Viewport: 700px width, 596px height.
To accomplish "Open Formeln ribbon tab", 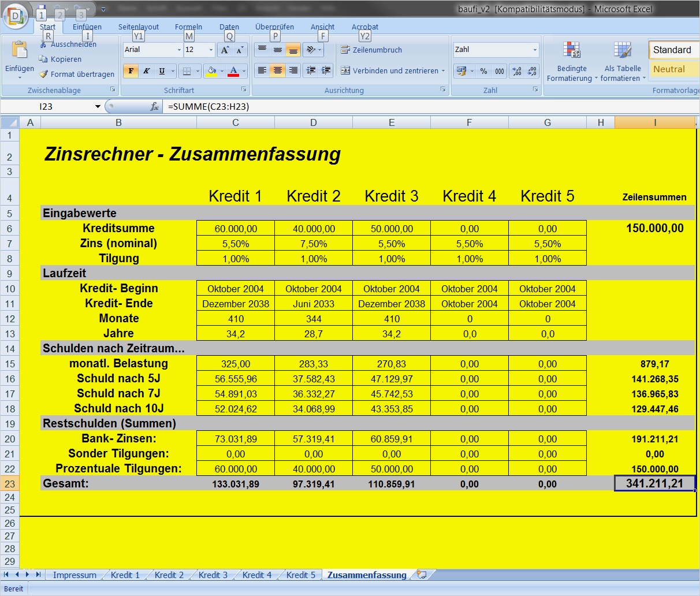I will coord(188,27).
